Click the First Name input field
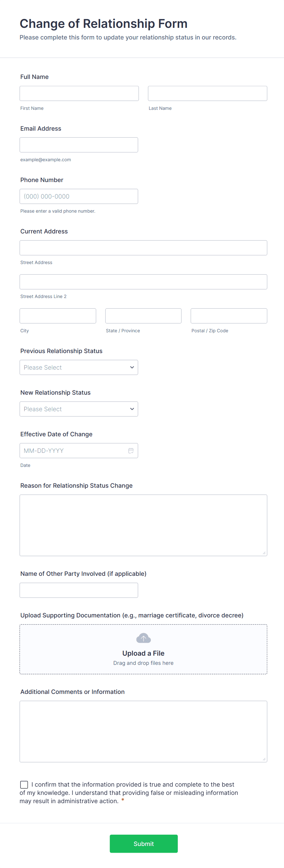The height and width of the screenshot is (868, 284). [x=79, y=93]
